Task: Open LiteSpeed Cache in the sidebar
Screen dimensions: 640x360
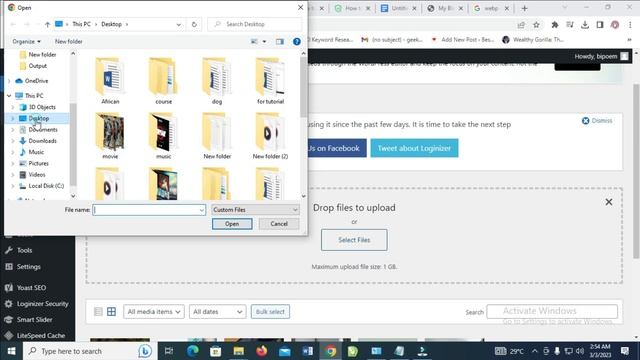Action: [41, 336]
